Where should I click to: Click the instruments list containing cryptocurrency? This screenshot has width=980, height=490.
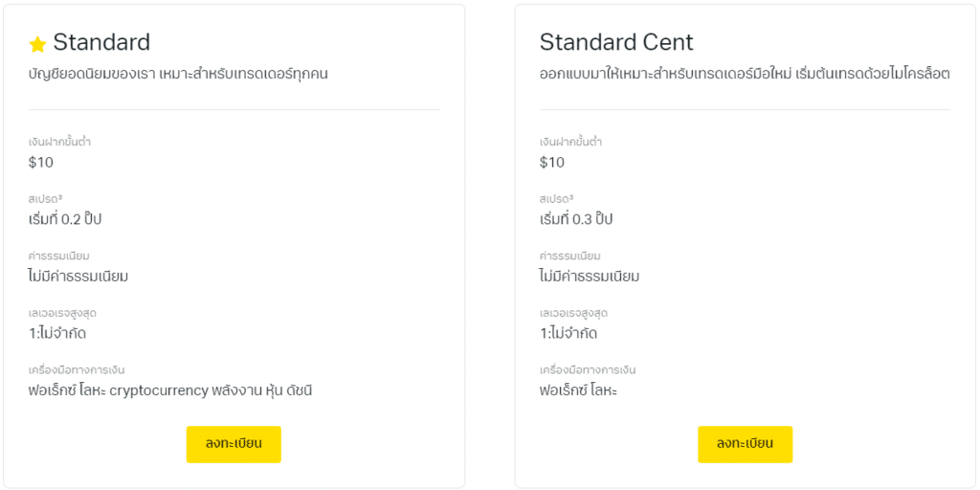[x=170, y=391]
